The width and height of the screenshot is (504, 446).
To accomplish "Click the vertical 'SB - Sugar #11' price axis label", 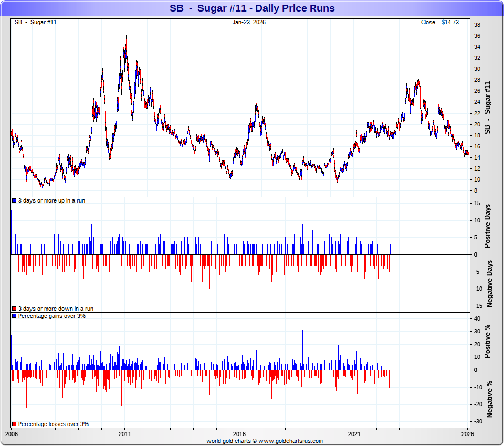I will (487, 108).
